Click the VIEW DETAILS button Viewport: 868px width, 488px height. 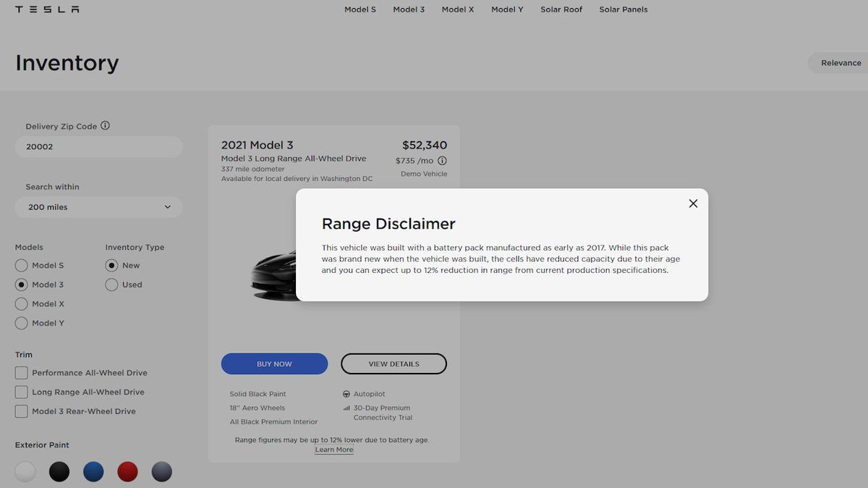click(393, 364)
